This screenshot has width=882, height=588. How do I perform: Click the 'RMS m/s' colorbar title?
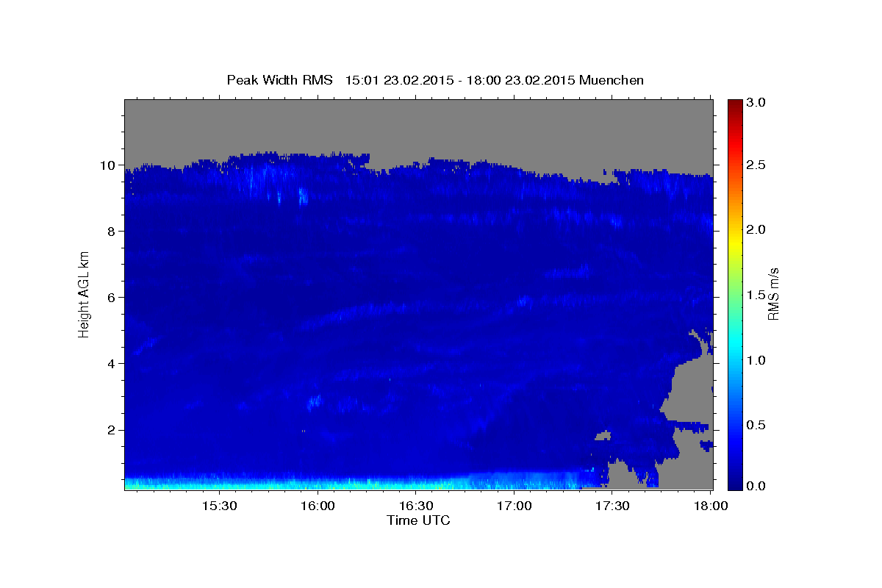pos(773,293)
